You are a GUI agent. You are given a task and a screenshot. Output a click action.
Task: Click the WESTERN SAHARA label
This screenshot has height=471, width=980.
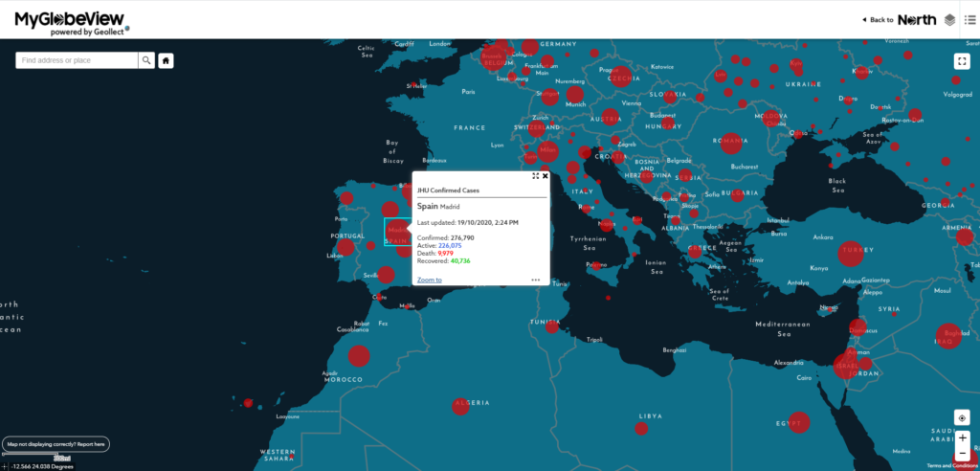pyautogui.click(x=278, y=456)
